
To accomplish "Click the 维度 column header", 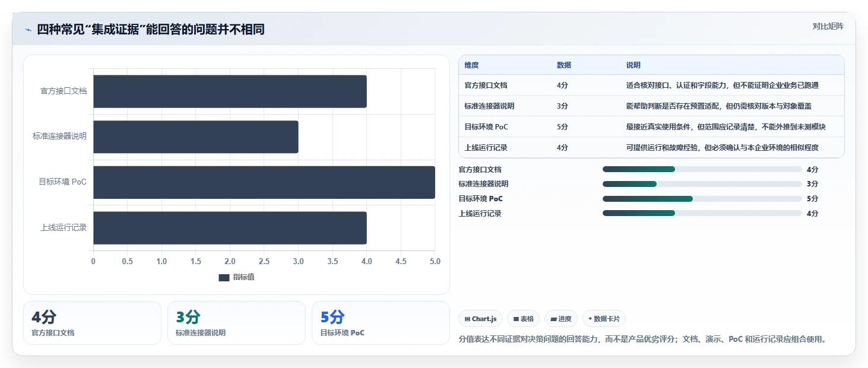I will click(471, 65).
